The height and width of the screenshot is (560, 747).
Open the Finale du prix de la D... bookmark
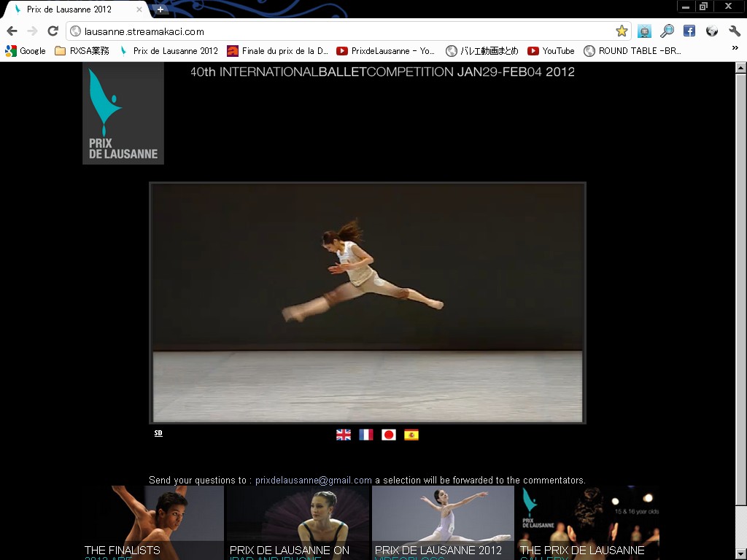(x=278, y=51)
